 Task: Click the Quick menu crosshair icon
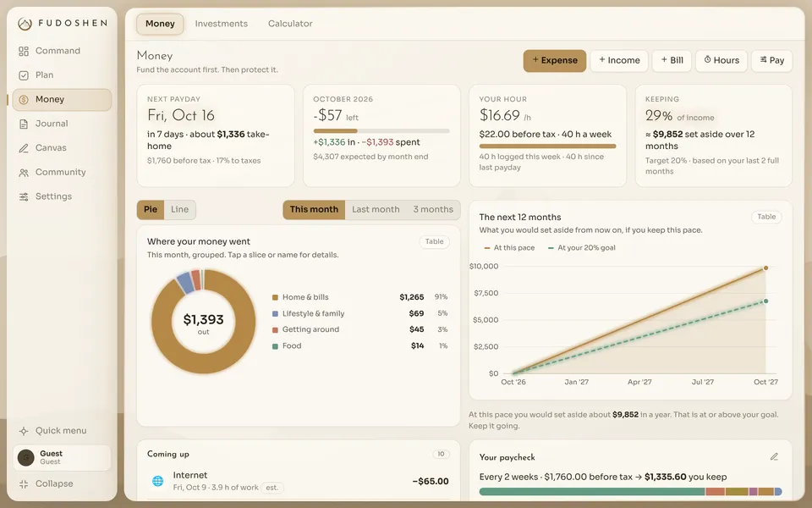[24, 431]
